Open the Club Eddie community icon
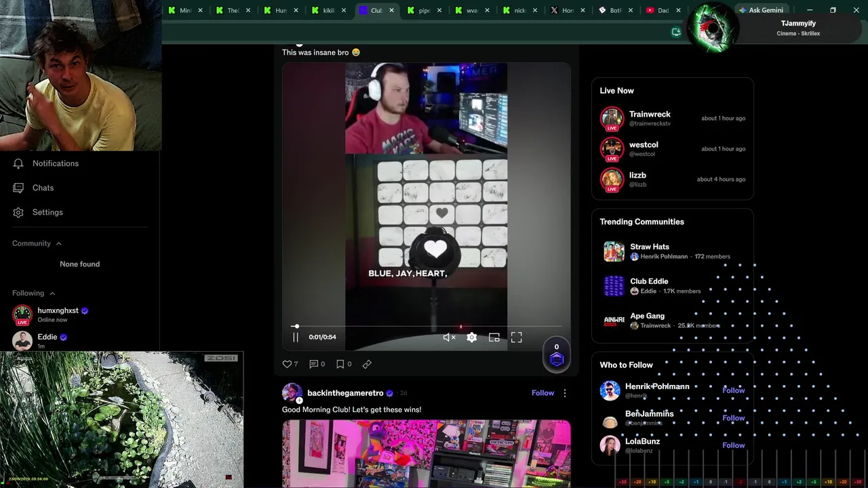The height and width of the screenshot is (488, 868). pos(614,286)
